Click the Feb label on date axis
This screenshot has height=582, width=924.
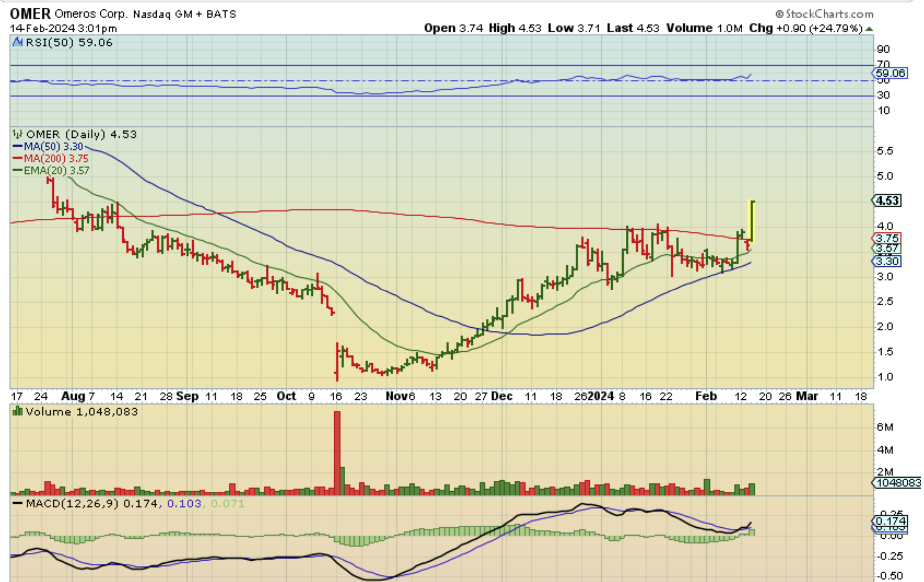coord(706,396)
